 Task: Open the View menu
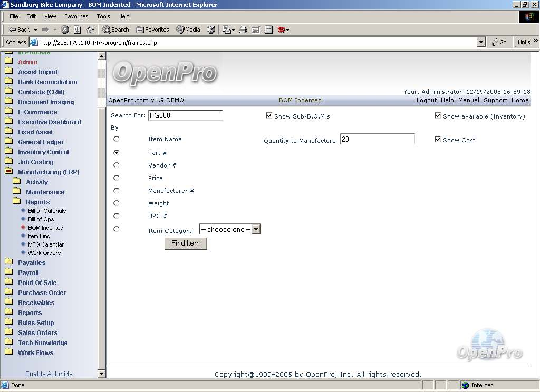[x=50, y=16]
